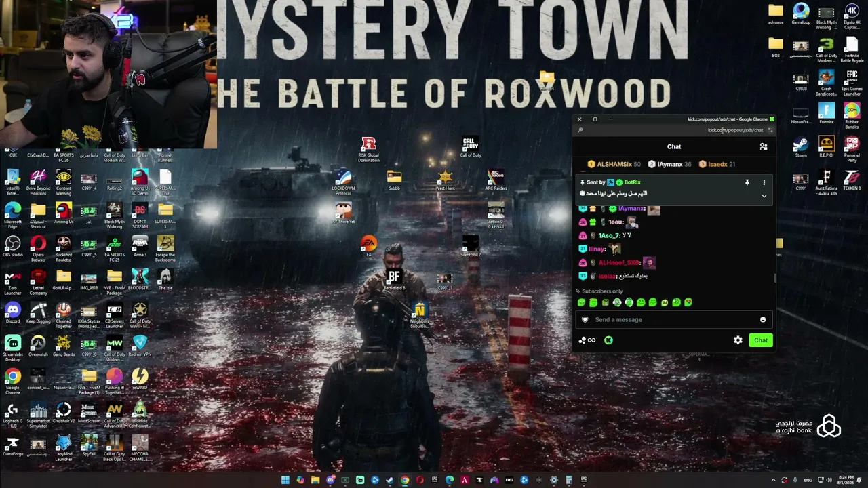The image size is (868, 488).
Task: Select the ARC Raiders desktop icon
Action: point(496,180)
